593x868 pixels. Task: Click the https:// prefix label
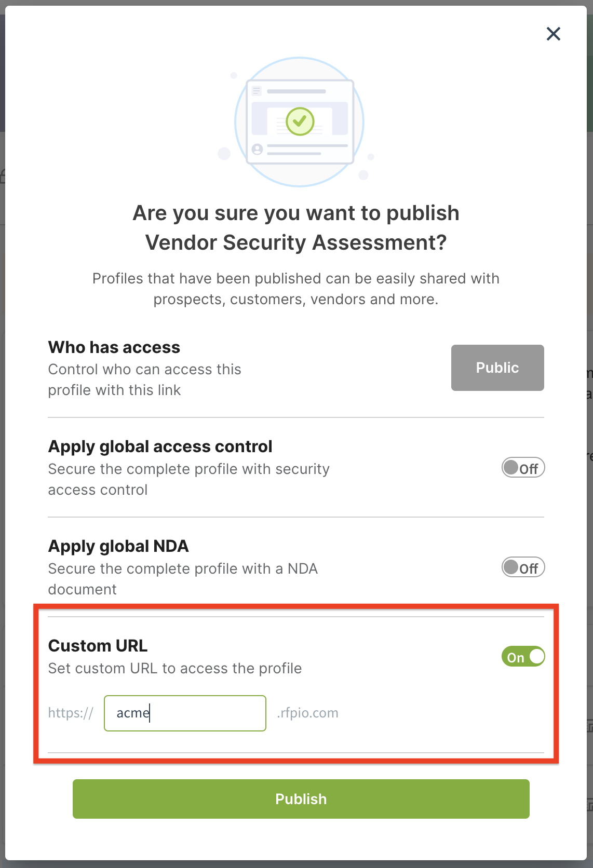tap(71, 713)
